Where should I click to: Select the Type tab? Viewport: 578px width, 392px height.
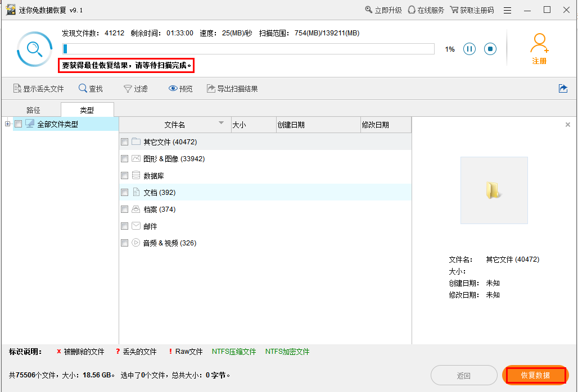point(87,110)
